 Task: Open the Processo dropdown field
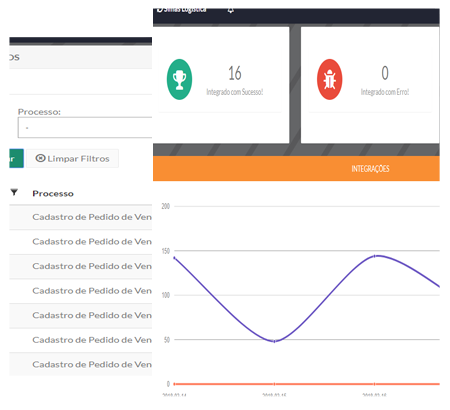[85, 127]
